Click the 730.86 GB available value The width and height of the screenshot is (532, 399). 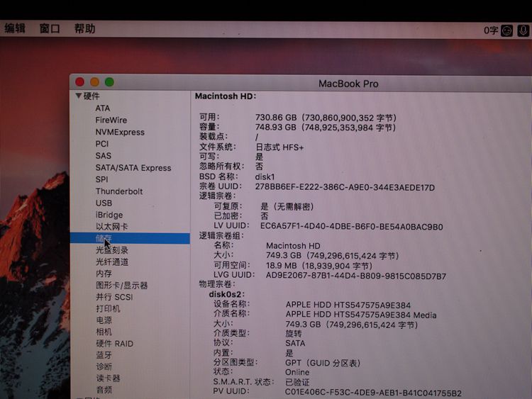[x=326, y=118]
